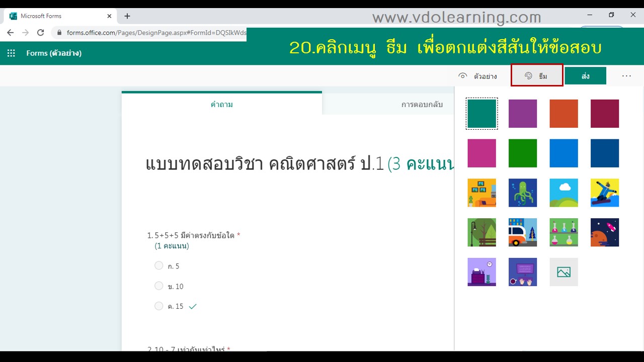Select radio option ข. 10

click(159, 286)
